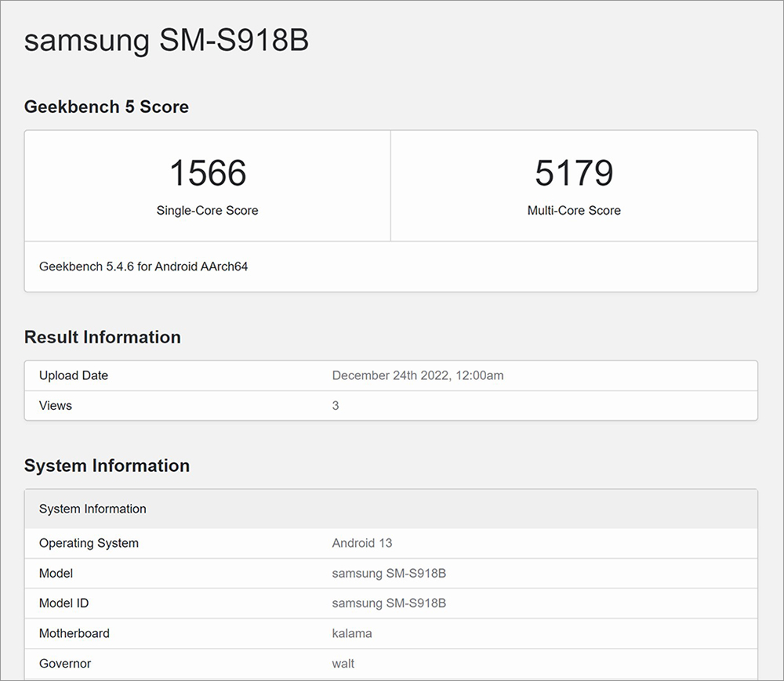Click the Multi-Core Score label
The width and height of the screenshot is (784, 681).
[x=574, y=210]
